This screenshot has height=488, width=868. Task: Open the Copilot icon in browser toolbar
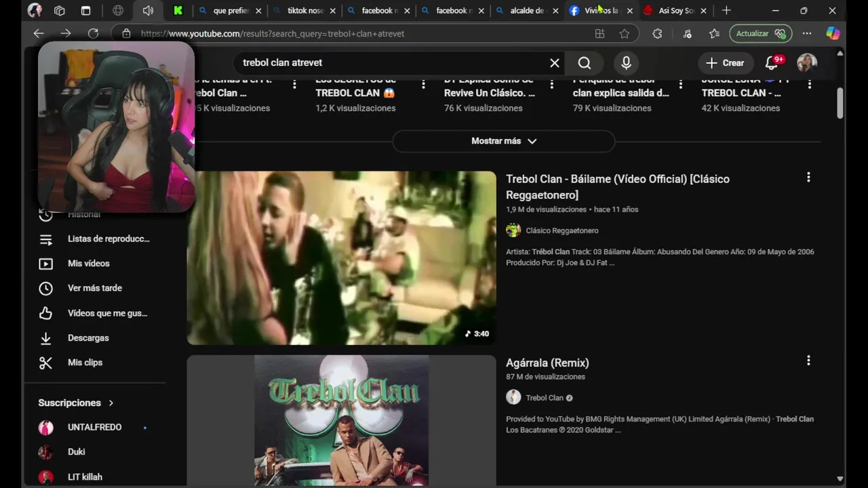tap(833, 33)
